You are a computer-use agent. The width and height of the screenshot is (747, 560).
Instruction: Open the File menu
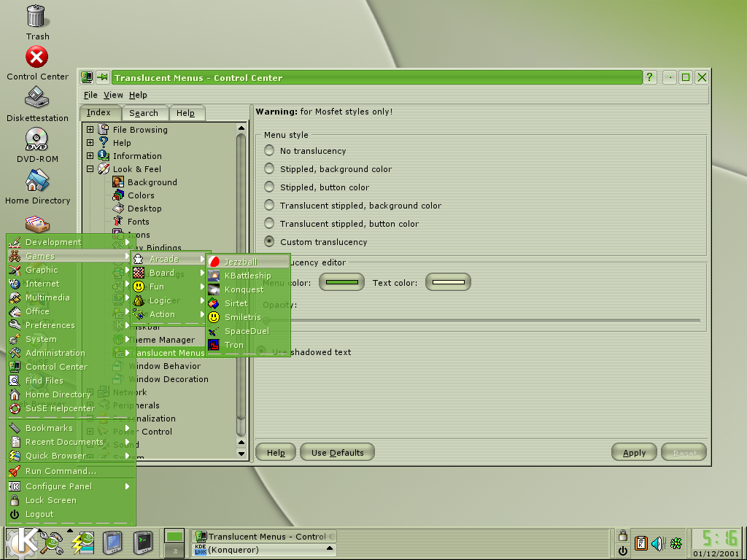[90, 95]
